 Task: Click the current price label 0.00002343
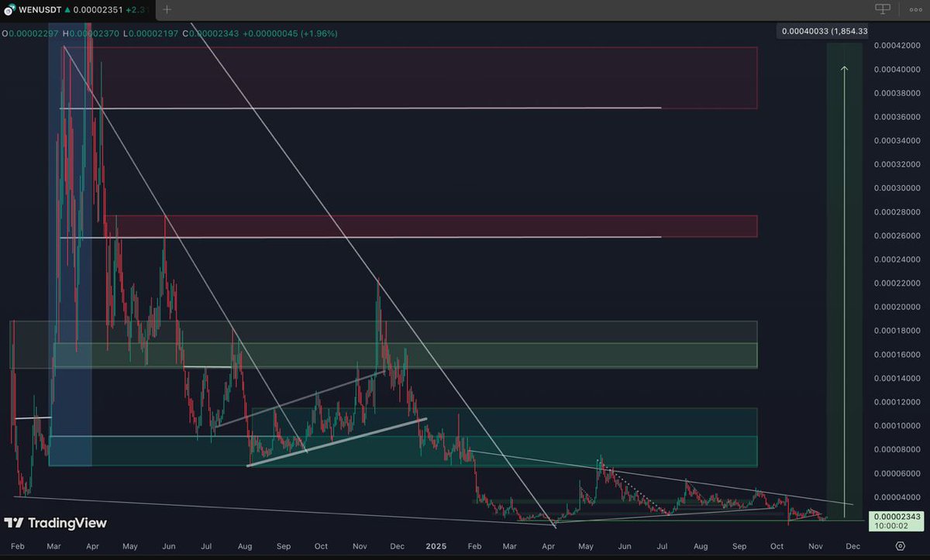(897, 516)
